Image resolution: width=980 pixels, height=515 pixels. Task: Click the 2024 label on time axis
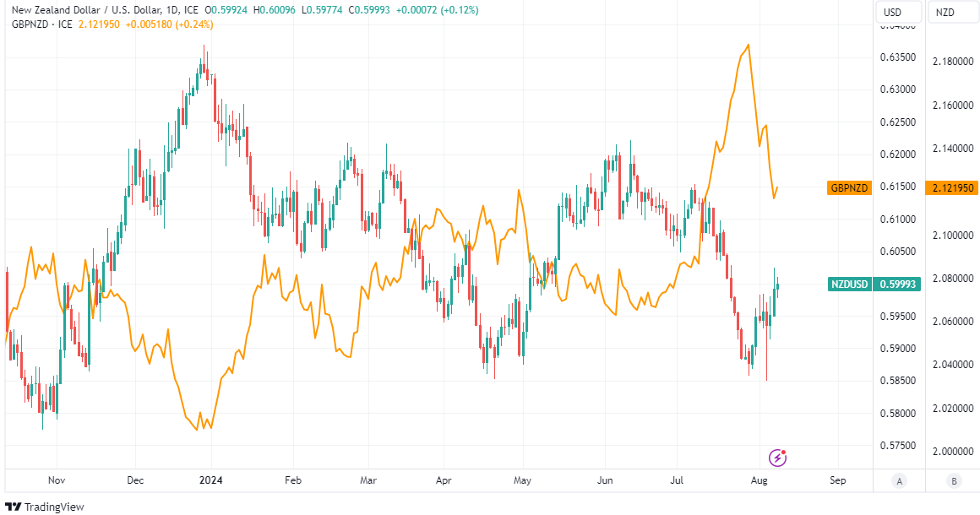tap(209, 480)
